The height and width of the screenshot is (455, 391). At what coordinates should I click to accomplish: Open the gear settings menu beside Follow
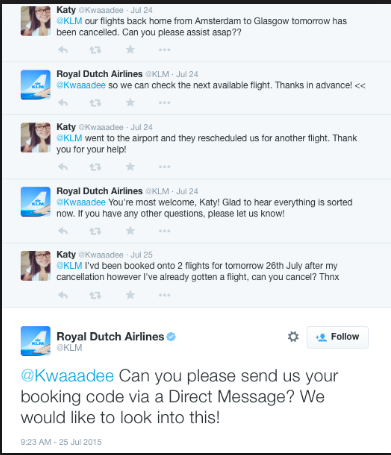pyautogui.click(x=293, y=337)
